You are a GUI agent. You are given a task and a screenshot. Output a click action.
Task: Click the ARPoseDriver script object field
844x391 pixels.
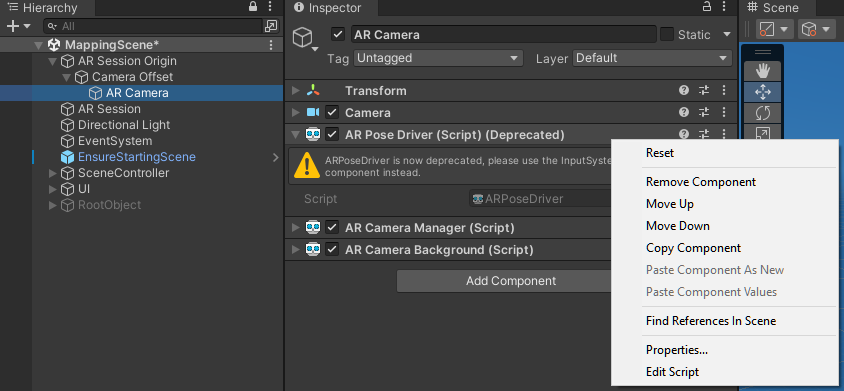click(540, 199)
